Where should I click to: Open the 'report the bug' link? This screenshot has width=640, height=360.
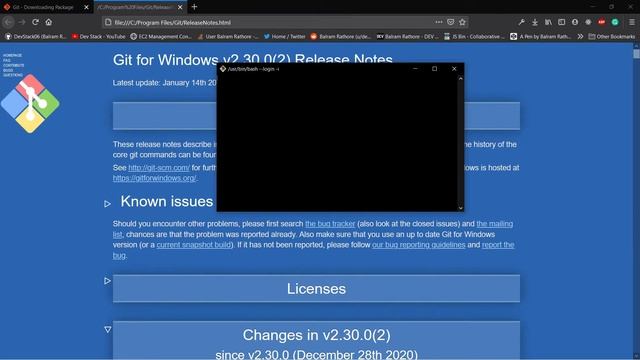498,245
